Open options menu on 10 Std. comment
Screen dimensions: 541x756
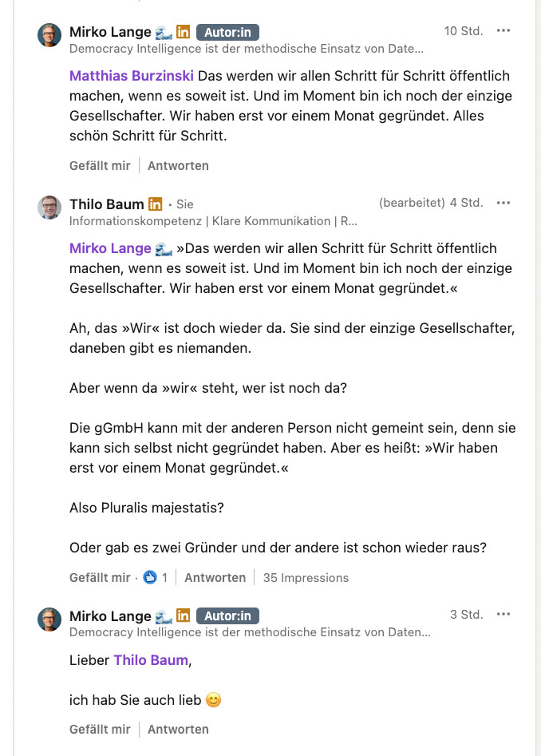coord(503,31)
